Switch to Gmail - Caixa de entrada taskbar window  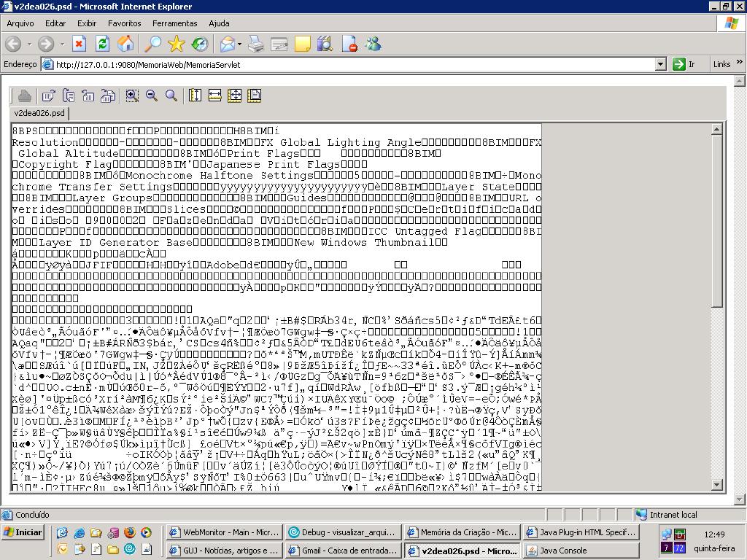[343, 551]
